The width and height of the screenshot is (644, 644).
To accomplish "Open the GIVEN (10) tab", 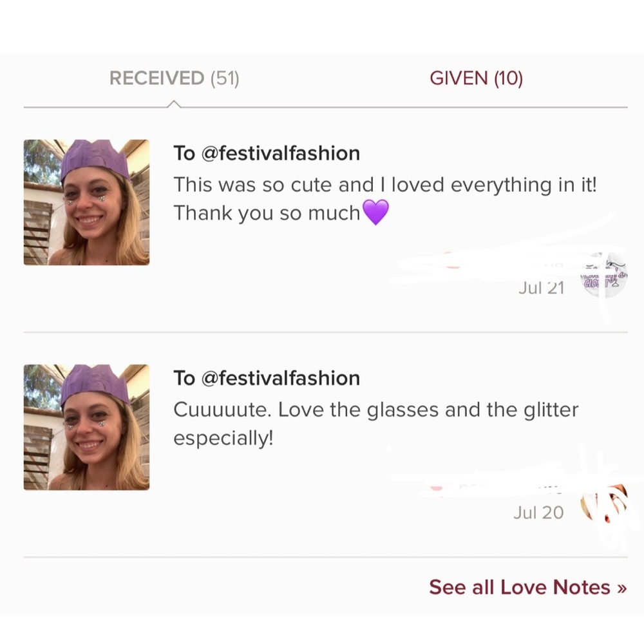I will (477, 78).
